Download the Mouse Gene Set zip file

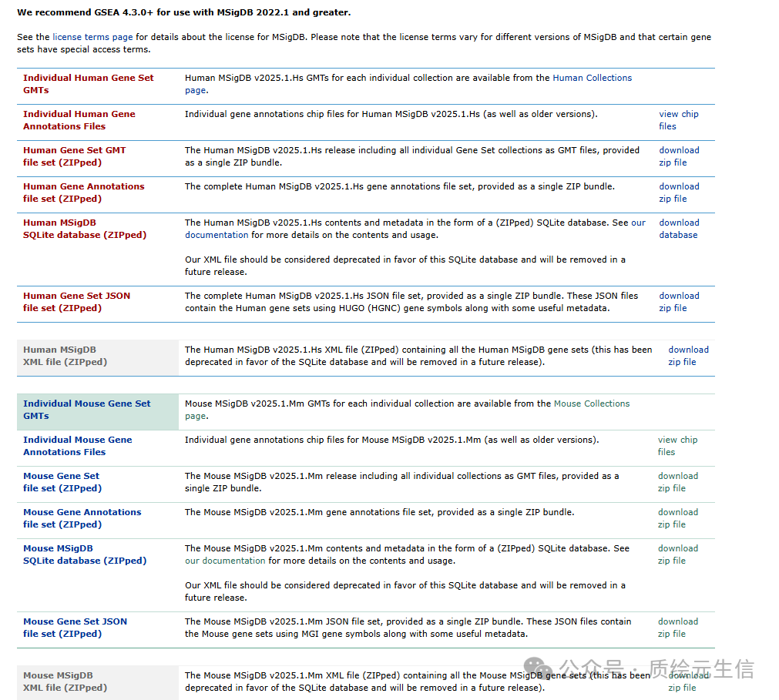coord(677,482)
